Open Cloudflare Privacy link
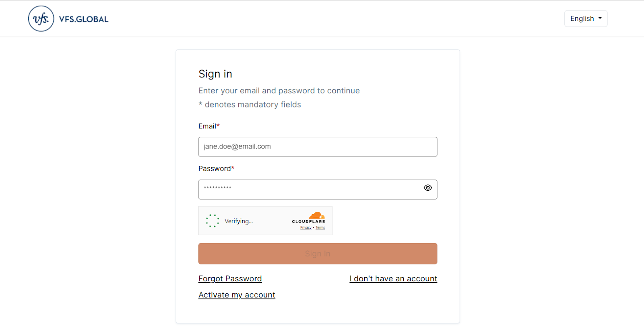Viewport: 644px width, 332px height. tap(306, 228)
